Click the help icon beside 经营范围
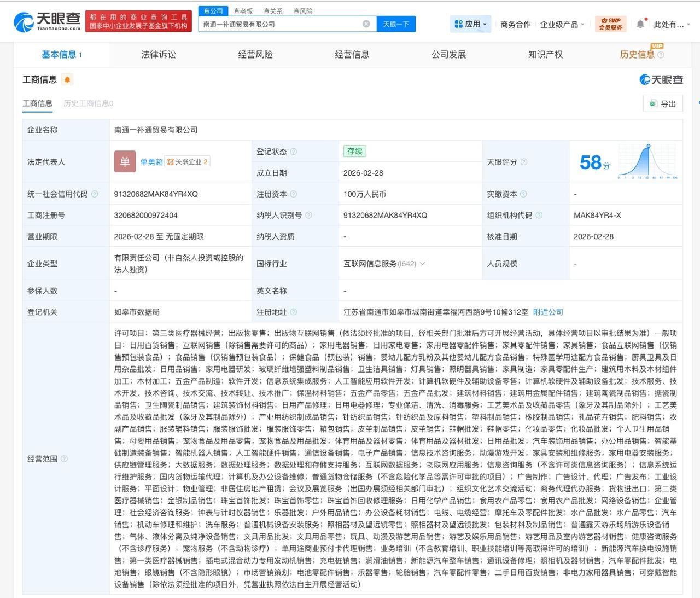This screenshot has height=598, width=700. tap(65, 459)
